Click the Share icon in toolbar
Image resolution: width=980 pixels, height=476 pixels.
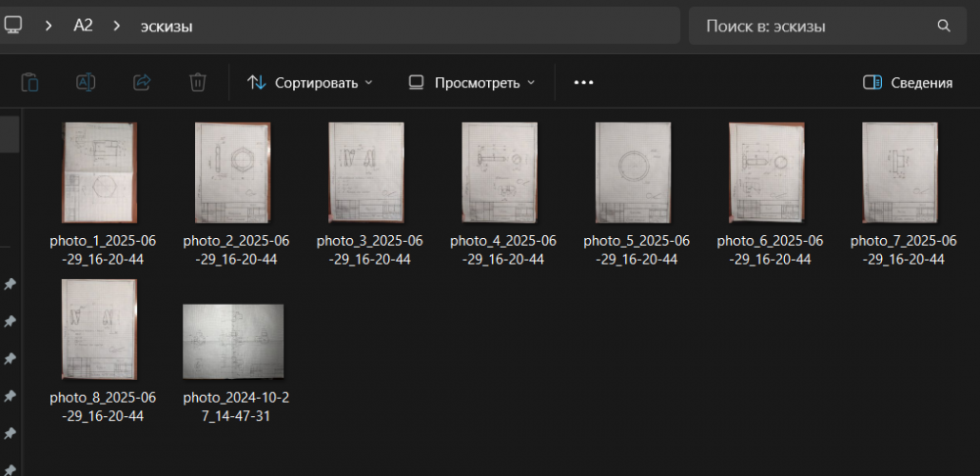click(x=142, y=82)
